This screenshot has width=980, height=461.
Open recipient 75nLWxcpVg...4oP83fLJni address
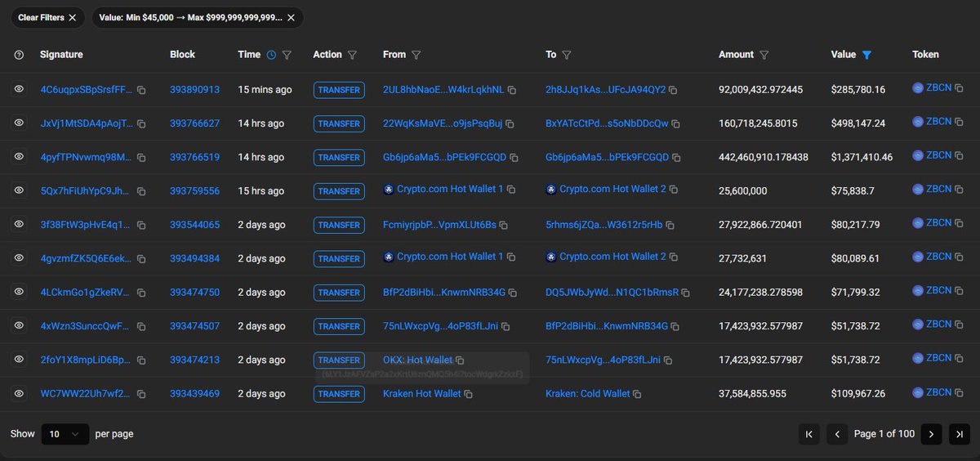click(x=604, y=360)
